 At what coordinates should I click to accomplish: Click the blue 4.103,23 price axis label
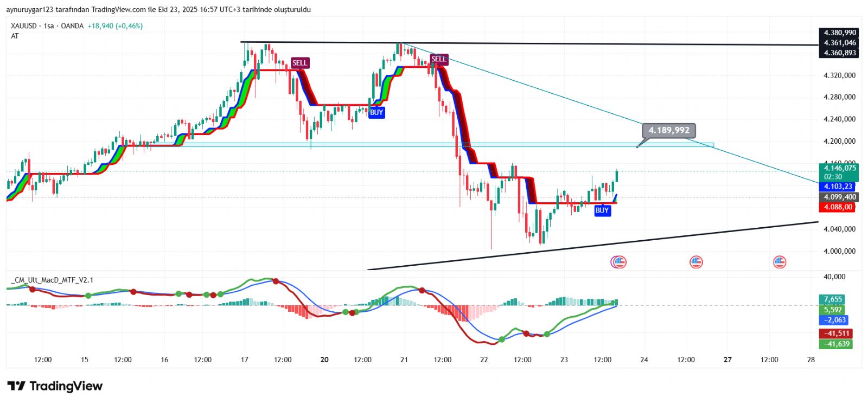pyautogui.click(x=838, y=187)
